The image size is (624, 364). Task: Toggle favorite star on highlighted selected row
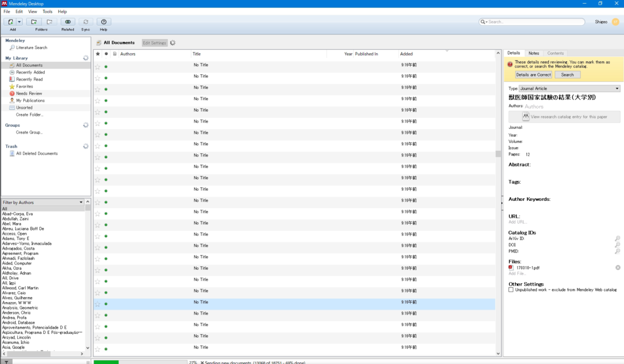[98, 304]
